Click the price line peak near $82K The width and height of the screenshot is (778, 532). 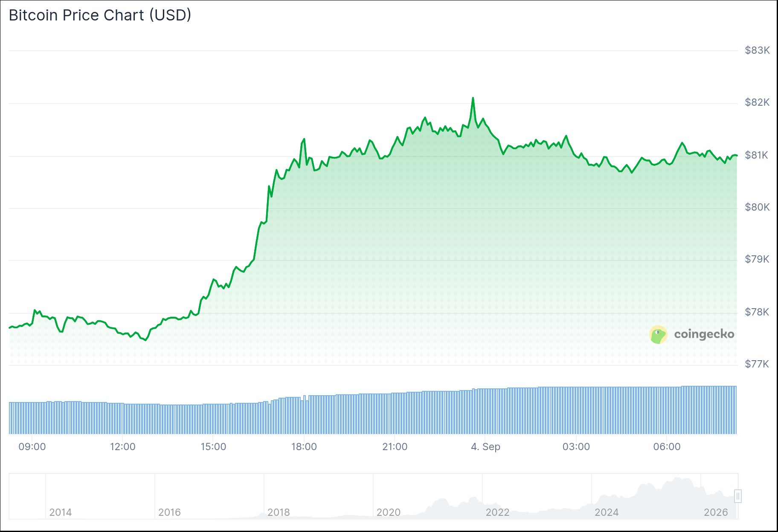tap(473, 98)
